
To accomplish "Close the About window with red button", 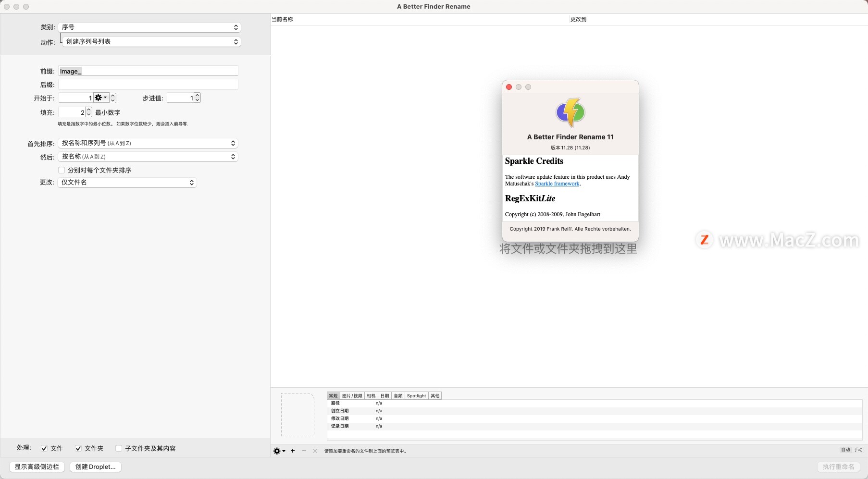I will [x=509, y=87].
